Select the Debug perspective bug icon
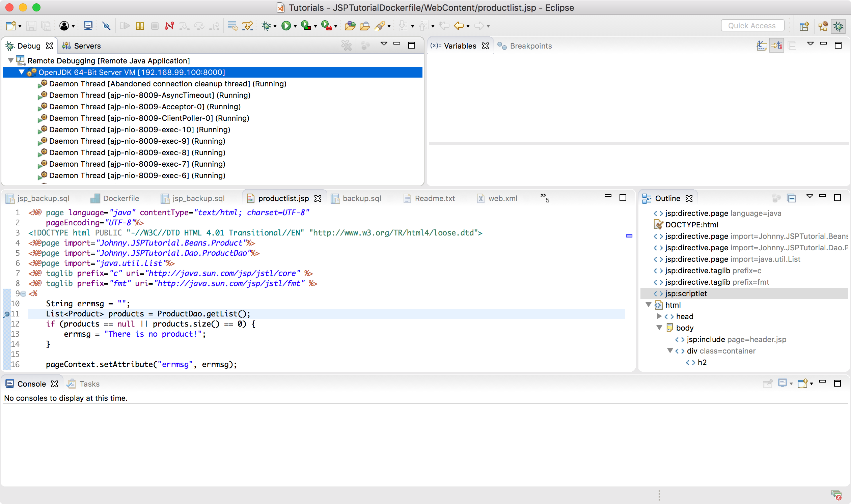 [x=839, y=26]
